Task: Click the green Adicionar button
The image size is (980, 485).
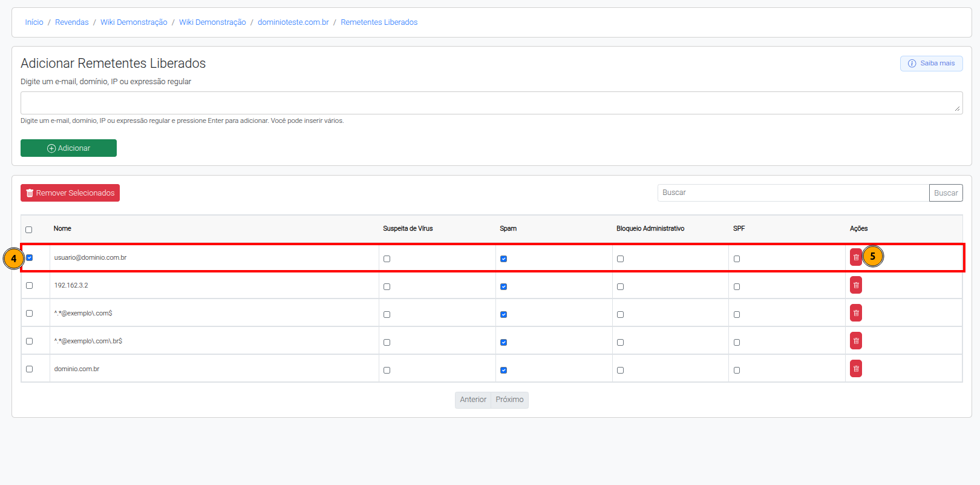Action: click(68, 148)
